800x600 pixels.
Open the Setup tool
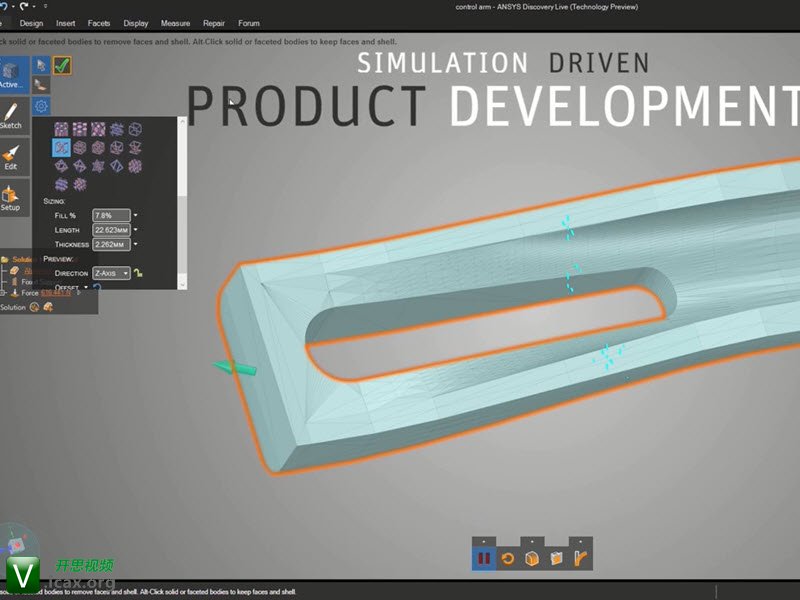[10, 198]
